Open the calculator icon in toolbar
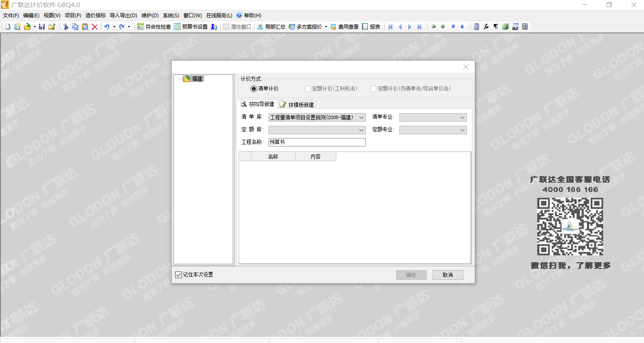The height and width of the screenshot is (343, 644). (476, 27)
